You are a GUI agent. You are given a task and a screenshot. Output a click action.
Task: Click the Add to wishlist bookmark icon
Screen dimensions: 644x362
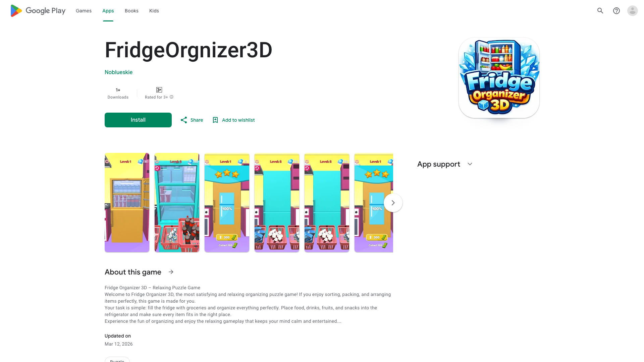coord(215,120)
